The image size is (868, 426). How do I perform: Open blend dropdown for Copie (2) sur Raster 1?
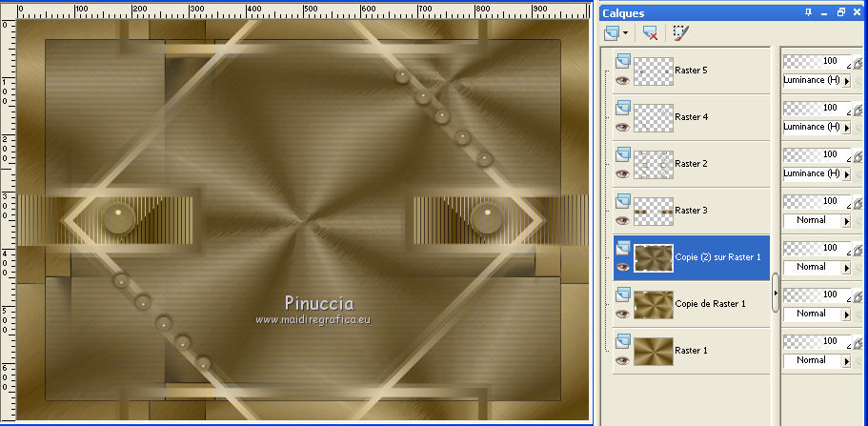tap(846, 268)
